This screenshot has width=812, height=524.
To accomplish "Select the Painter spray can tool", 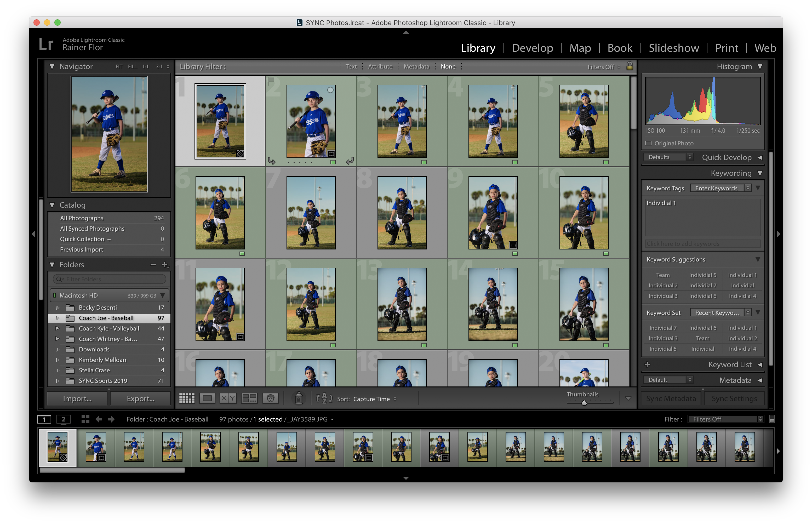I will (298, 398).
